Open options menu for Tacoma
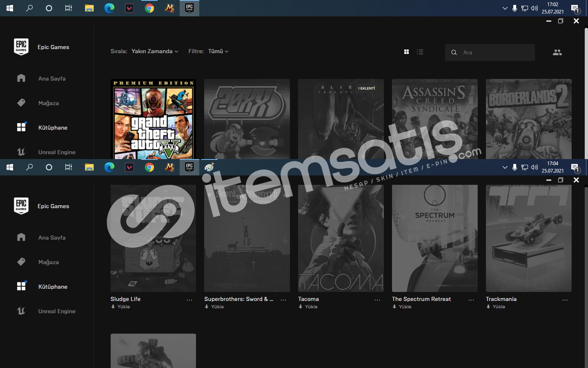The width and height of the screenshot is (588, 368). pyautogui.click(x=377, y=300)
